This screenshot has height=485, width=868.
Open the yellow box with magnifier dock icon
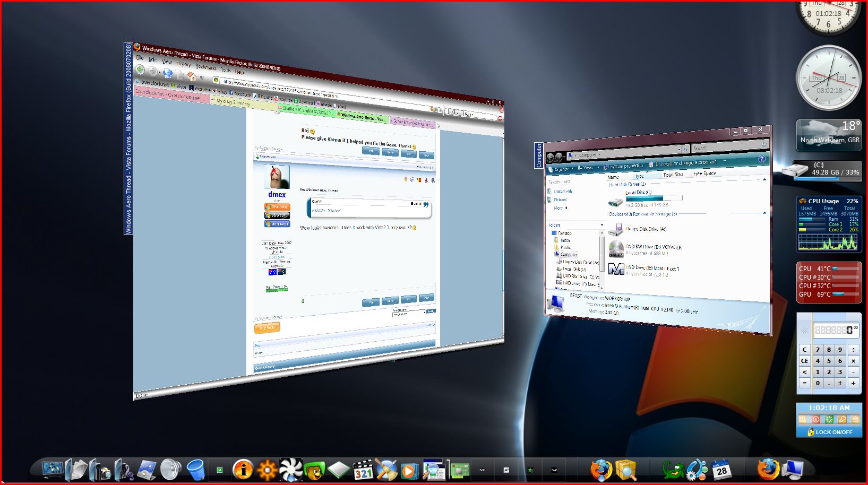[626, 470]
